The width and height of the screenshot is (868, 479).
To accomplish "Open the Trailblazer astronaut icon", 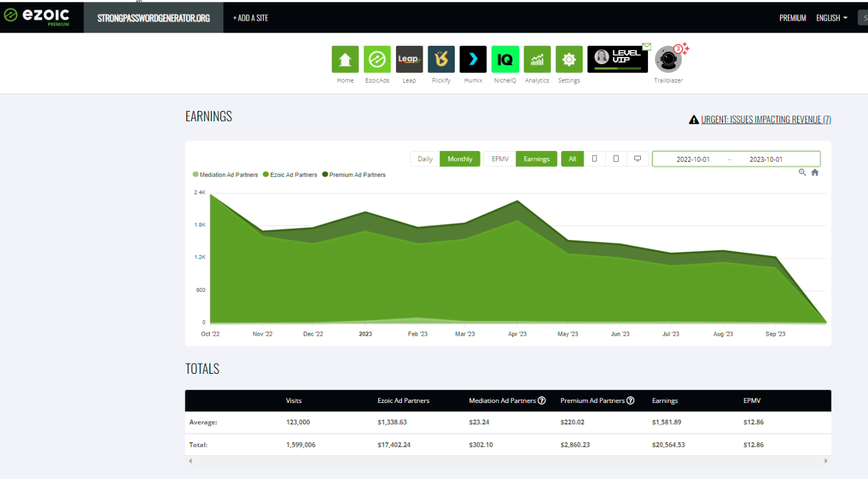I will click(x=668, y=59).
